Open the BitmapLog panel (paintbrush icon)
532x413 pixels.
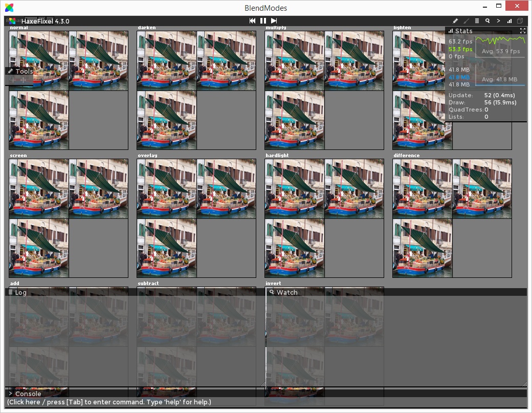[x=467, y=21]
